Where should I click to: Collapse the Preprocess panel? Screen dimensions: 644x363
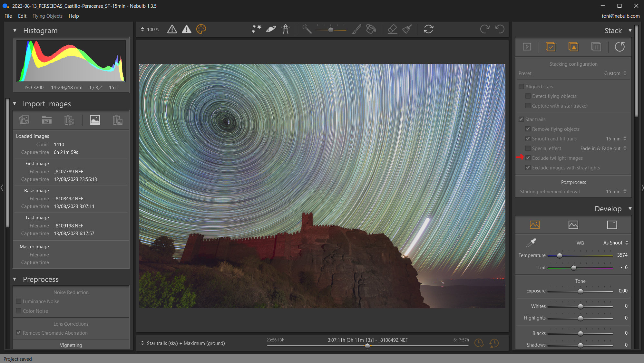point(15,279)
